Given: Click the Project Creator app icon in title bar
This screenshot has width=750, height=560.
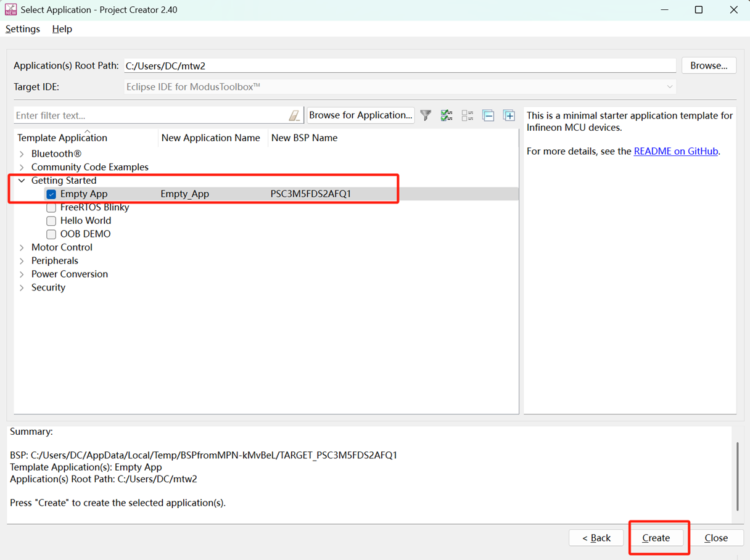Looking at the screenshot, I should (10, 10).
